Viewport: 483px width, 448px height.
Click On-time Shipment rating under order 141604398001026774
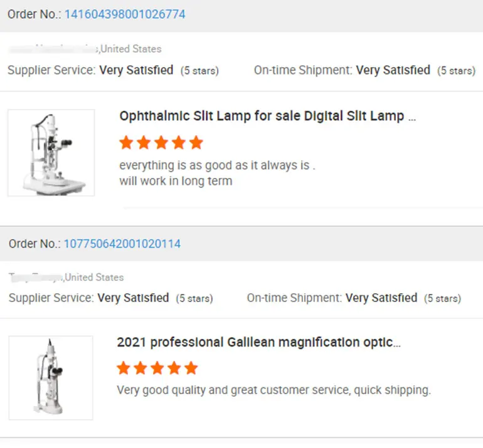(393, 71)
